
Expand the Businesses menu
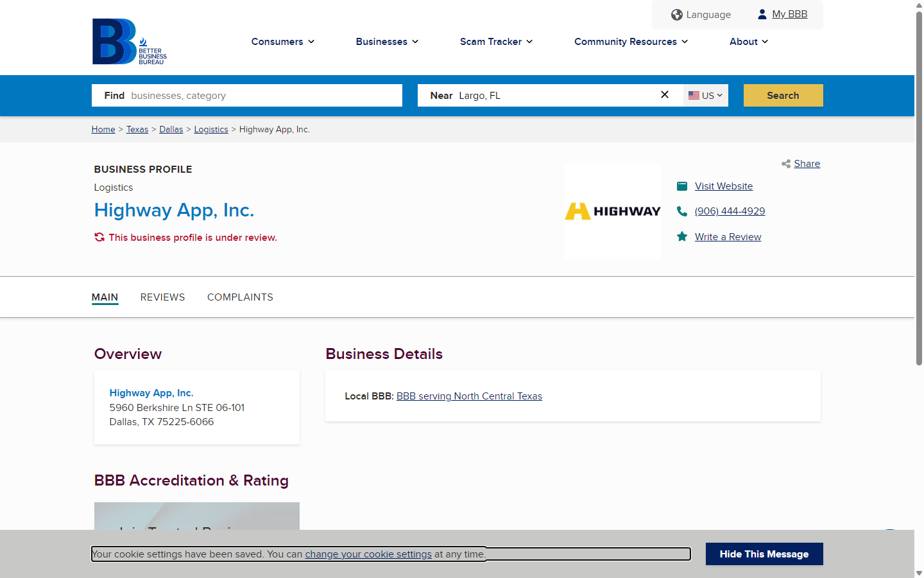pos(387,42)
